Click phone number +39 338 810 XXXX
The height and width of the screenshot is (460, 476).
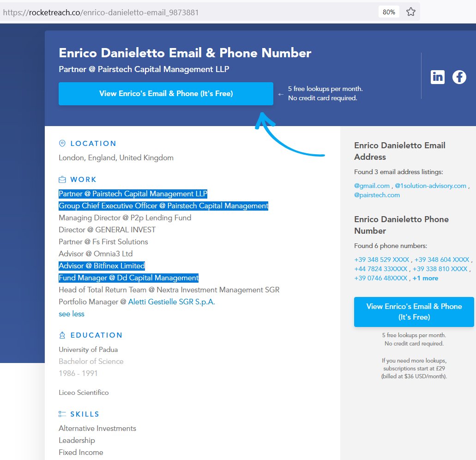pos(440,269)
